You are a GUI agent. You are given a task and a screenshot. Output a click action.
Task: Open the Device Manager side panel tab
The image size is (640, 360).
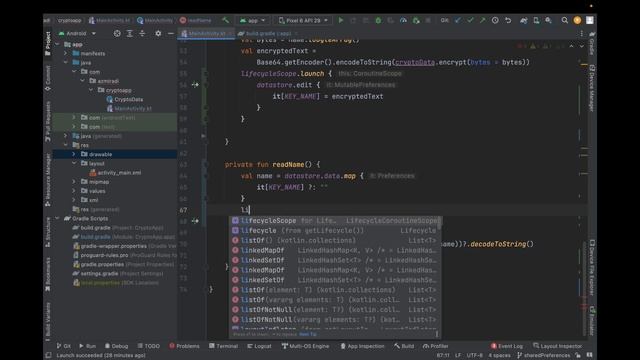[592, 88]
